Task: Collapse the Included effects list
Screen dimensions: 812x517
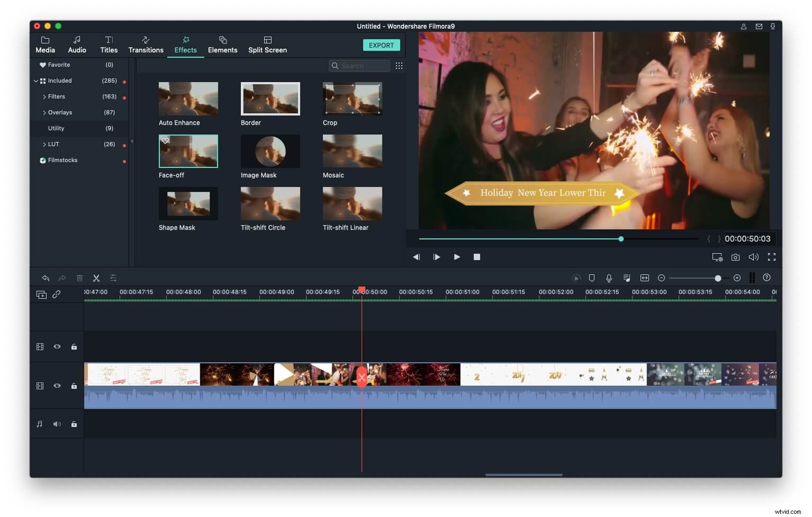Action: click(36, 81)
